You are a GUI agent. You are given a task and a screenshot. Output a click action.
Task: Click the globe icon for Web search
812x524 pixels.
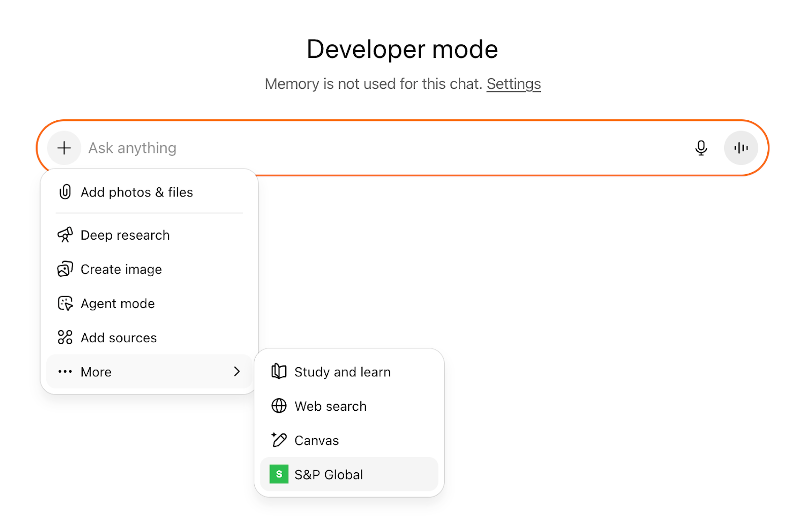point(279,406)
